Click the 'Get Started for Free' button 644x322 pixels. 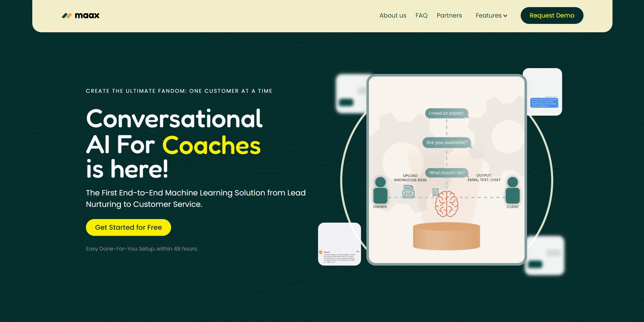pos(128,227)
